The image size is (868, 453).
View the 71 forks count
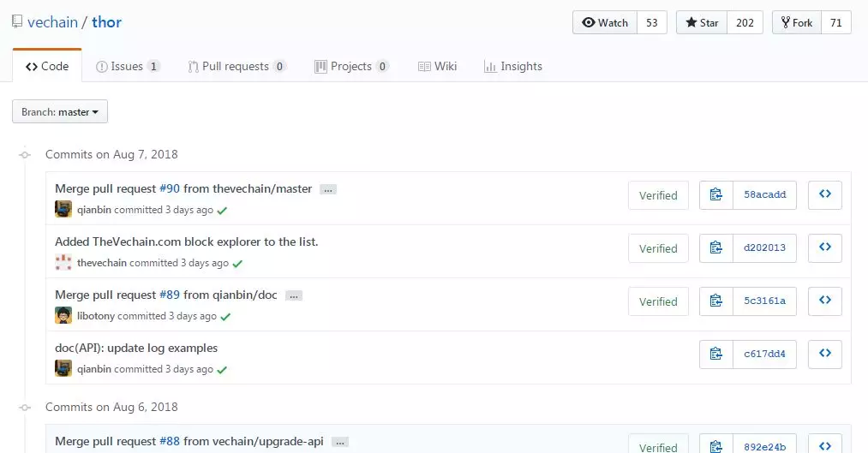tap(836, 22)
